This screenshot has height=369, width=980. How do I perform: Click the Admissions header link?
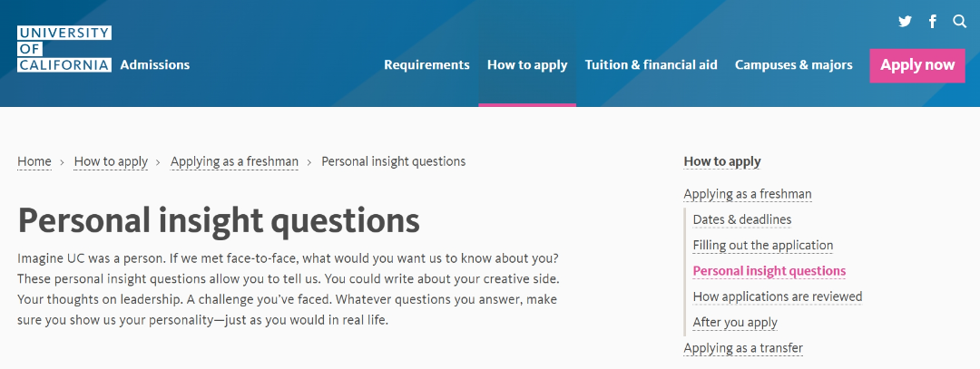[154, 65]
